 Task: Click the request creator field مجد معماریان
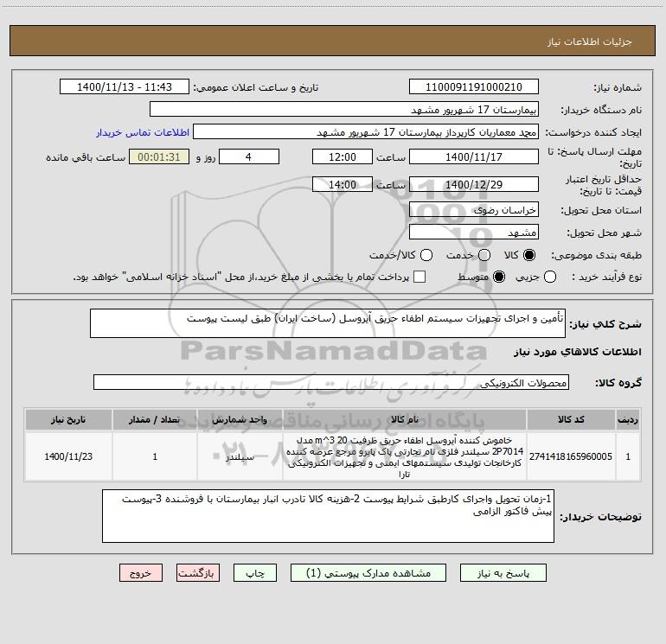click(x=366, y=131)
